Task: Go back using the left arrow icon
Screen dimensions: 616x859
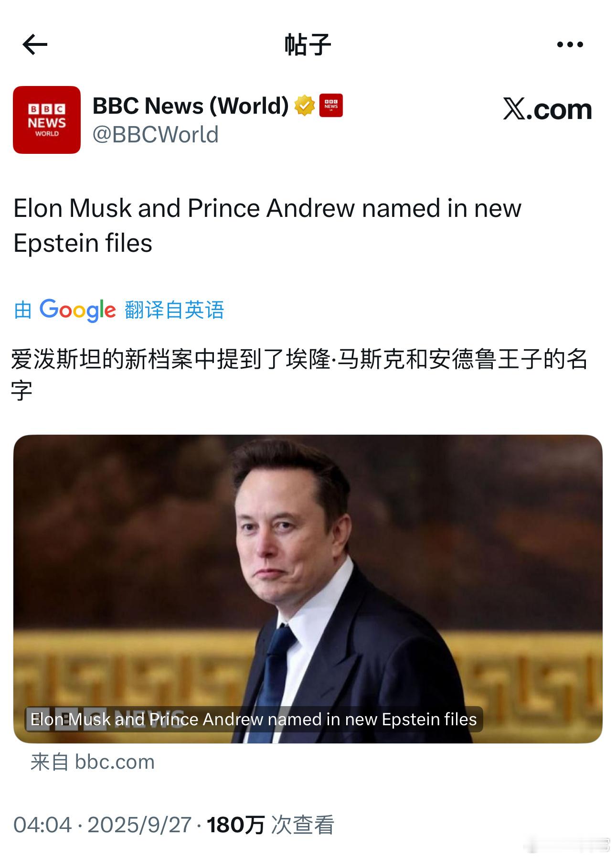Action: point(35,45)
